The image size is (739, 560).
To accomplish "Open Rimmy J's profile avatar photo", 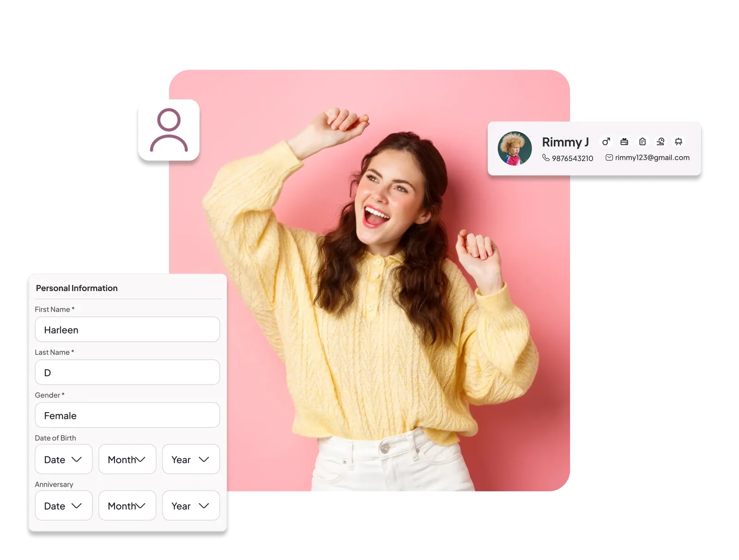I will (x=515, y=148).
